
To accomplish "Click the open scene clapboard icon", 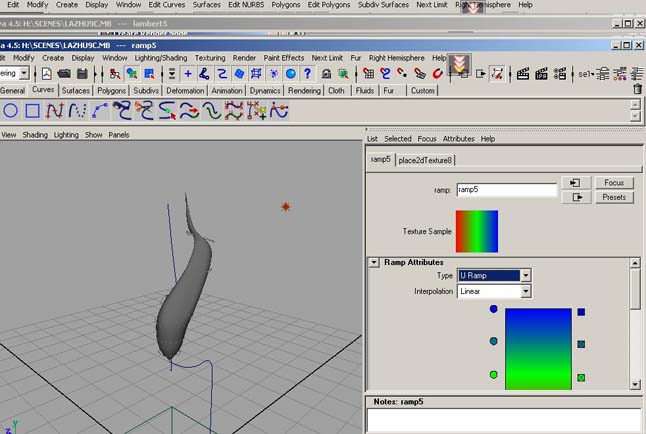I will point(64,74).
